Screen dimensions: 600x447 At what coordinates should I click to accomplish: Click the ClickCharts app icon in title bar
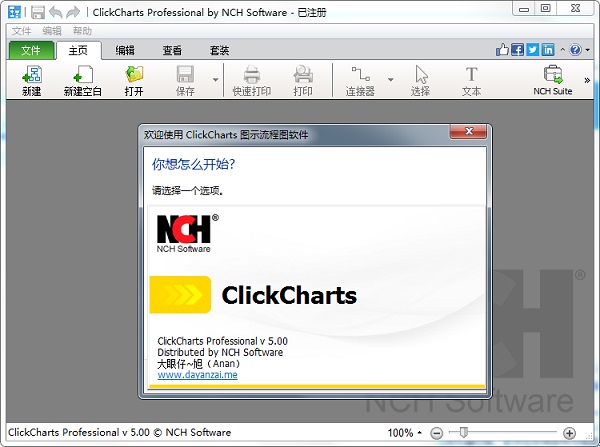[15, 12]
